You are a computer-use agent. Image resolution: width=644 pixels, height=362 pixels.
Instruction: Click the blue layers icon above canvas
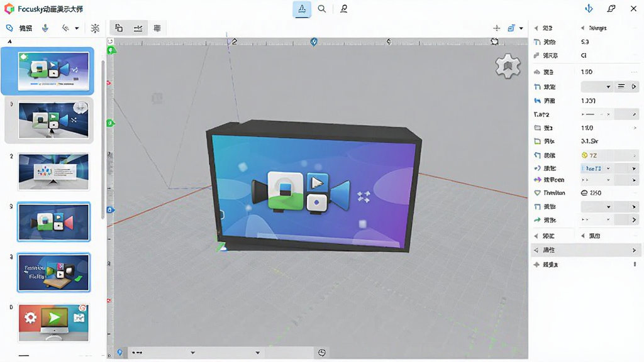click(511, 28)
